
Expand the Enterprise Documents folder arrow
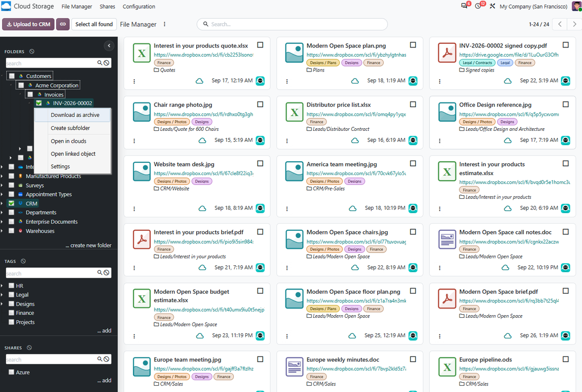[2, 221]
